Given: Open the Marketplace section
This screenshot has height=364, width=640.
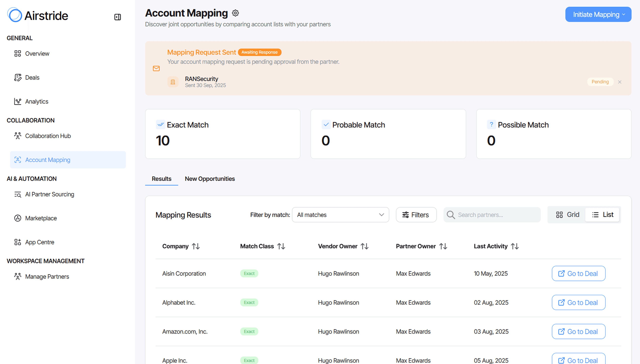Looking at the screenshot, I should point(41,218).
